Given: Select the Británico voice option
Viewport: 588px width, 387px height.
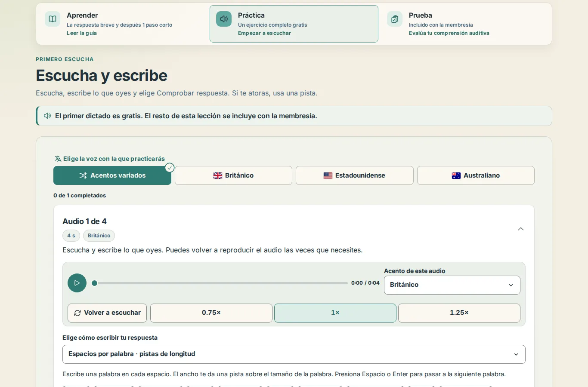Looking at the screenshot, I should pos(233,175).
